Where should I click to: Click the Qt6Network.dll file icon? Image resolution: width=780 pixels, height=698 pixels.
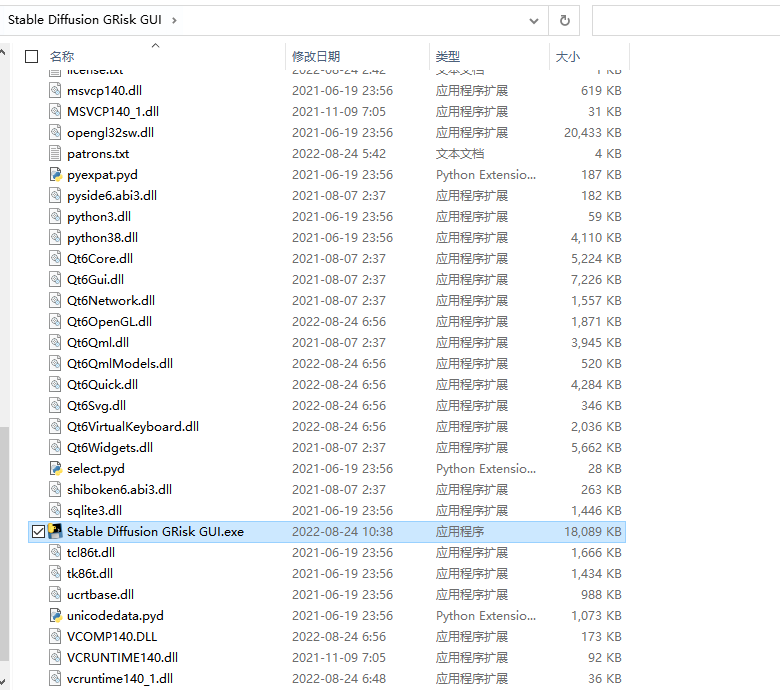tap(55, 300)
